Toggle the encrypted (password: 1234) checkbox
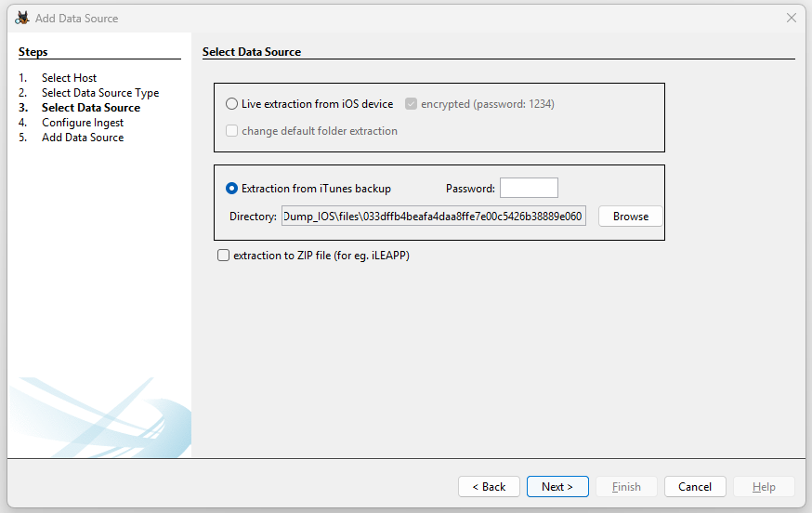 (x=412, y=104)
